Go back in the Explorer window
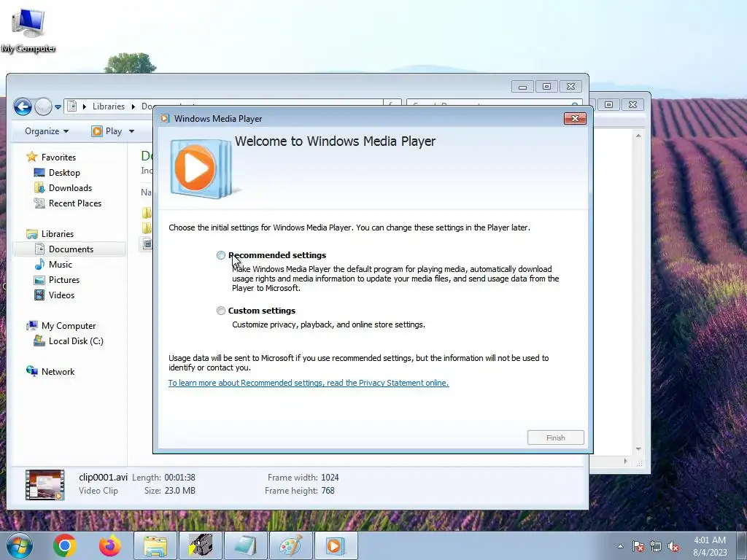The width and height of the screenshot is (747, 560). [23, 106]
